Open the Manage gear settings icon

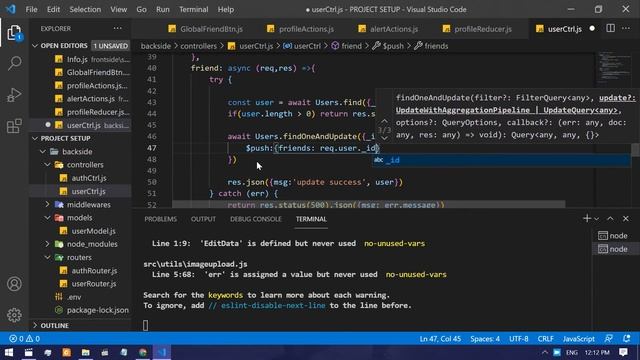coord(14,315)
